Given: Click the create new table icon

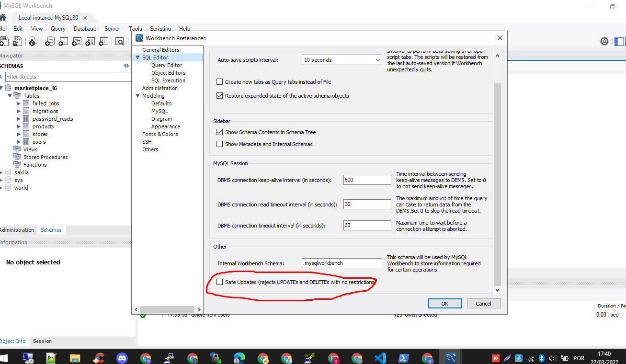Looking at the screenshot, I should (63, 42).
